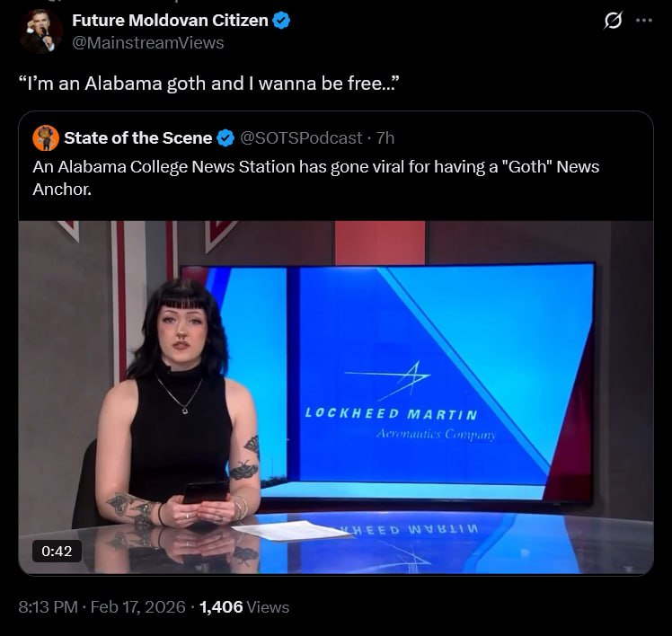Click the Grok slashed-circle icon
Screen dimensions: 672x636
613,20
